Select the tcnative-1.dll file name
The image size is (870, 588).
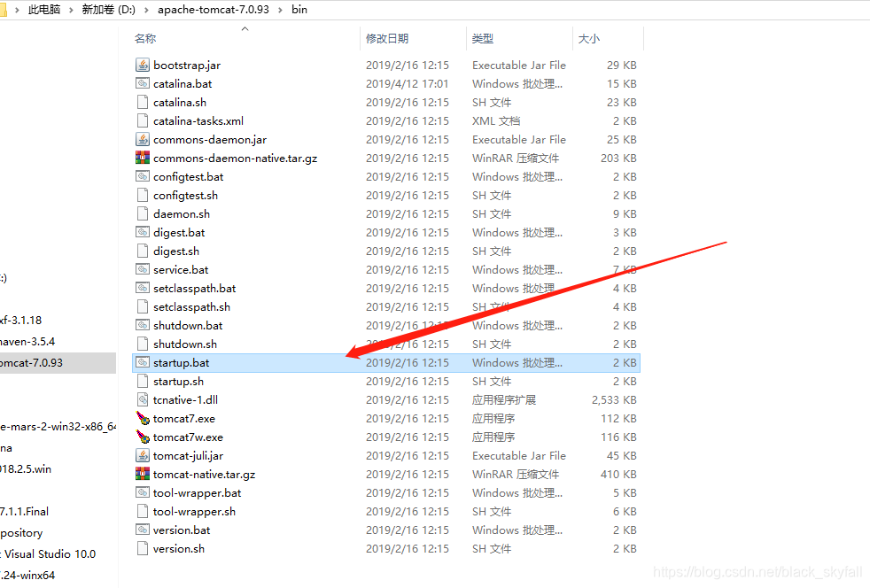[185, 400]
